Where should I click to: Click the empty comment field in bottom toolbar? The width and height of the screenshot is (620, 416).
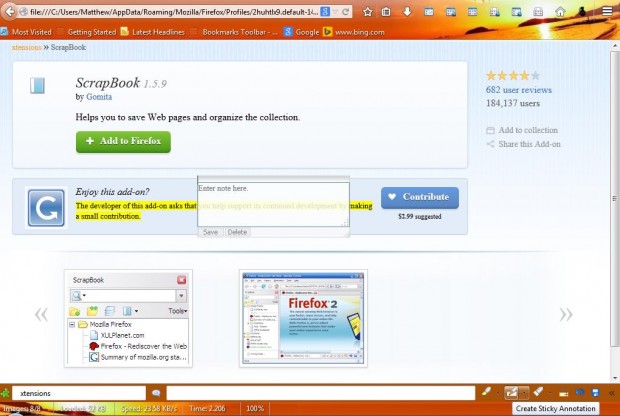click(x=321, y=393)
